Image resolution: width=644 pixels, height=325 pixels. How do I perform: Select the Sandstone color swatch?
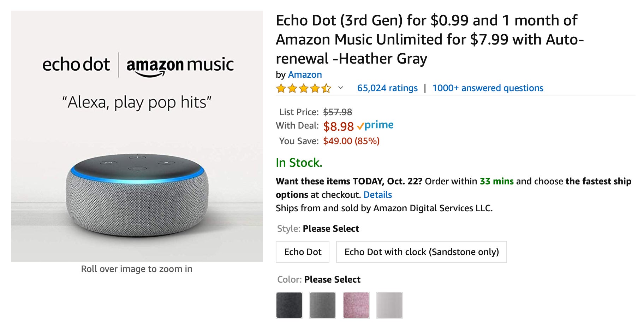click(x=389, y=305)
